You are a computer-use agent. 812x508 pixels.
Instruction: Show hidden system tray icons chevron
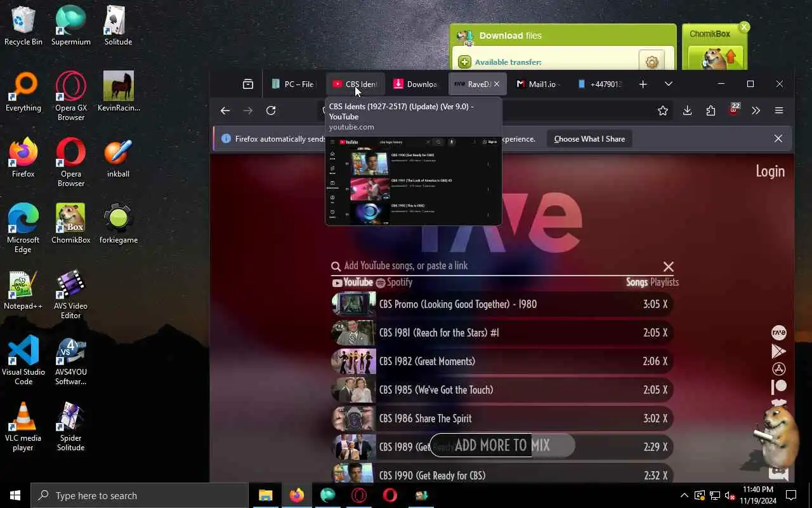[x=684, y=495]
